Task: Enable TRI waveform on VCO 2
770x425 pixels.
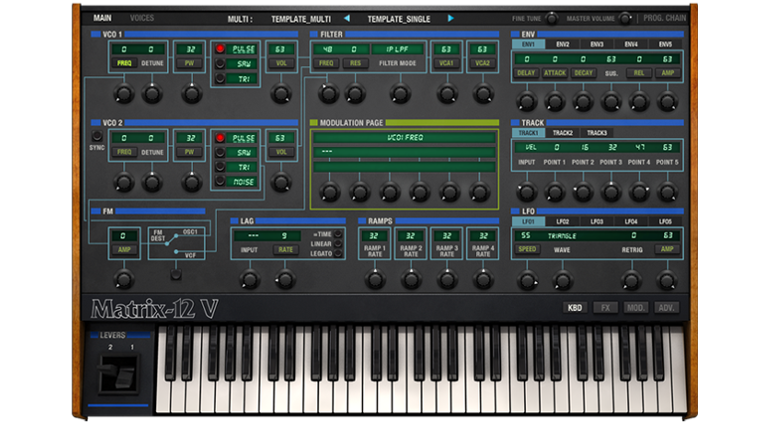Action: 220,167
